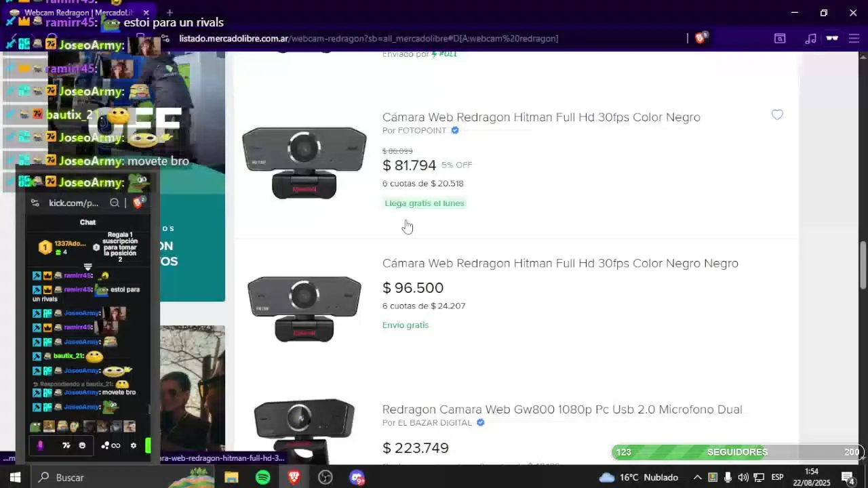This screenshot has height=488, width=868.
Task: Close the Webcam Redragon tab
Action: (x=146, y=13)
